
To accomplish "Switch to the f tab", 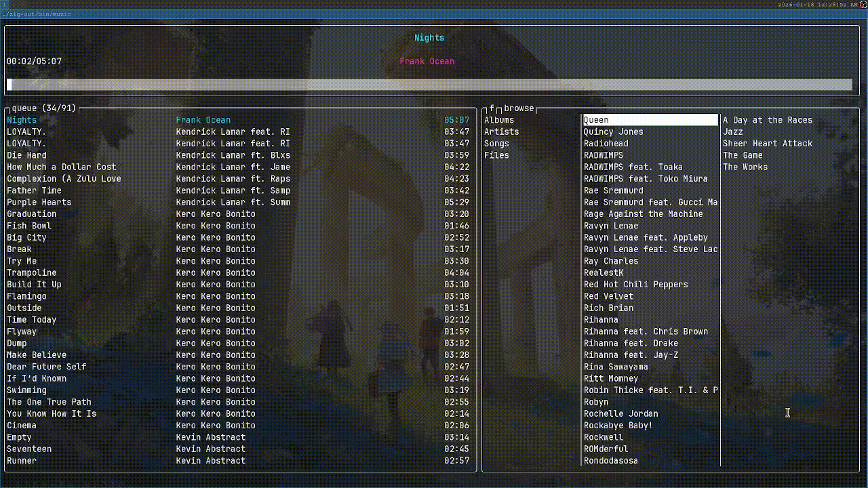I will [x=492, y=108].
